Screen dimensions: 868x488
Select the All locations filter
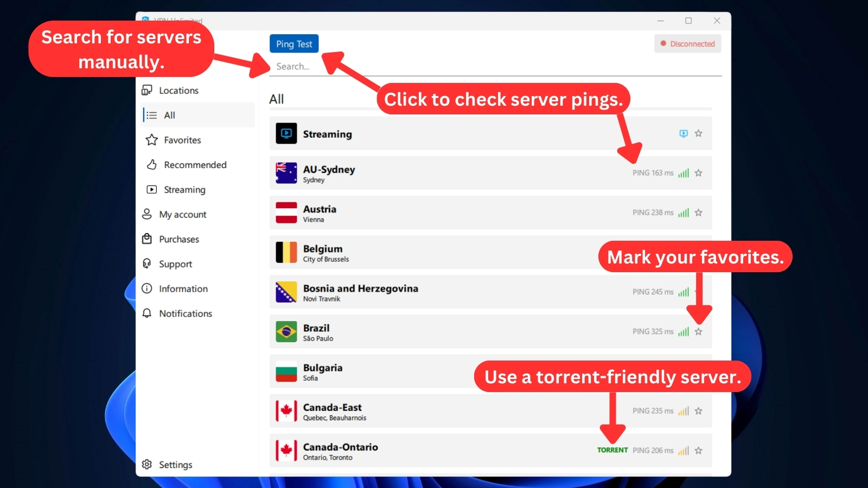click(x=197, y=115)
